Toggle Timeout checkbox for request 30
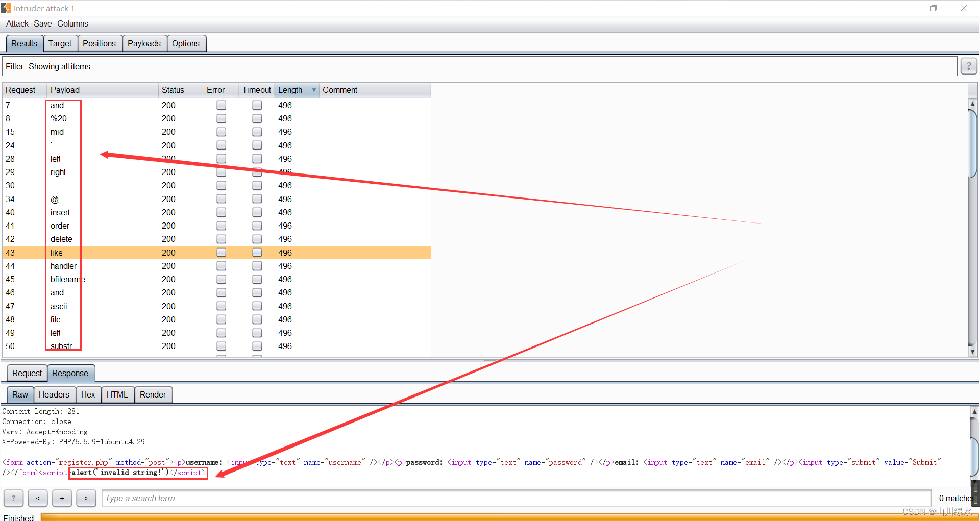 257,185
